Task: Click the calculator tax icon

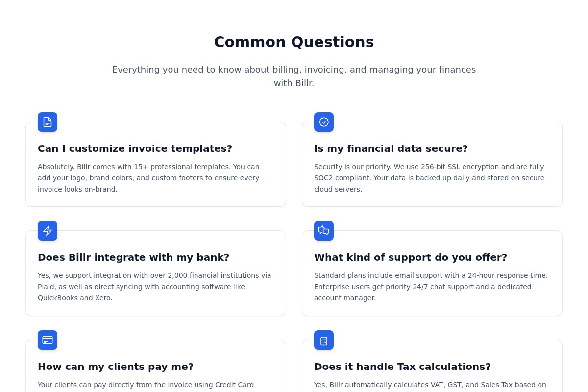Action: (x=324, y=340)
